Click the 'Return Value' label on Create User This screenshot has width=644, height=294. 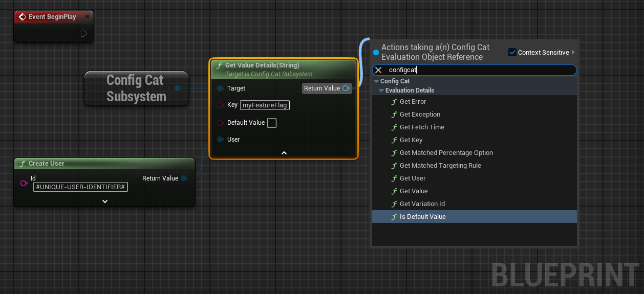click(x=160, y=178)
